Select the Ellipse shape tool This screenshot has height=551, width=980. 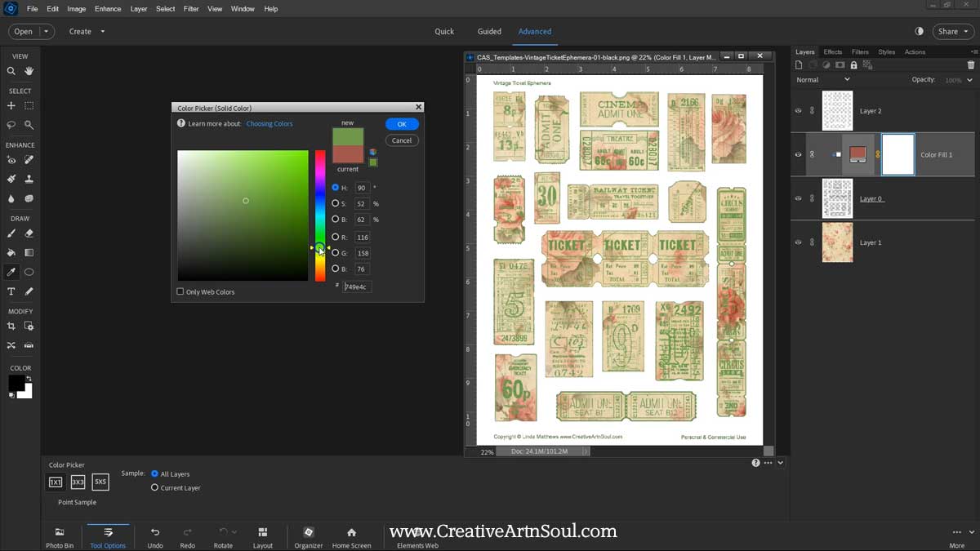click(x=29, y=272)
